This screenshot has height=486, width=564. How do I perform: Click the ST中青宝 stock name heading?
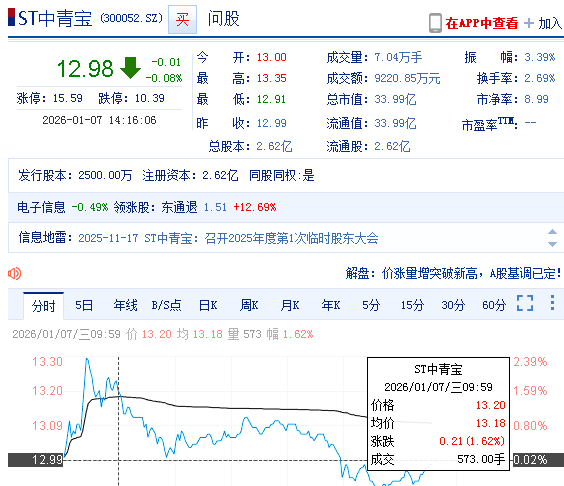(x=55, y=18)
